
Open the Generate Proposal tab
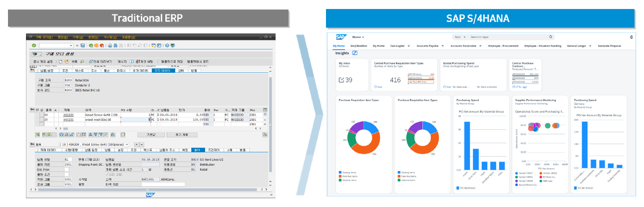[x=609, y=46]
